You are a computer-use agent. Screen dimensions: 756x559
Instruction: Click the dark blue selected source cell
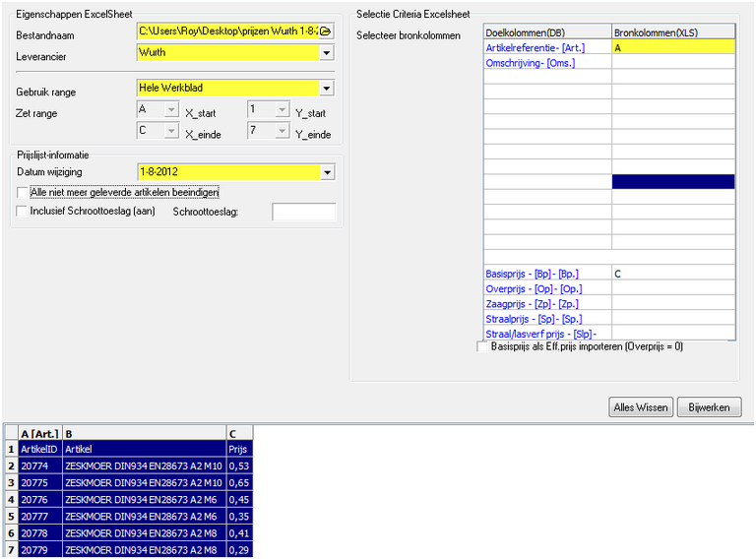[x=673, y=182]
